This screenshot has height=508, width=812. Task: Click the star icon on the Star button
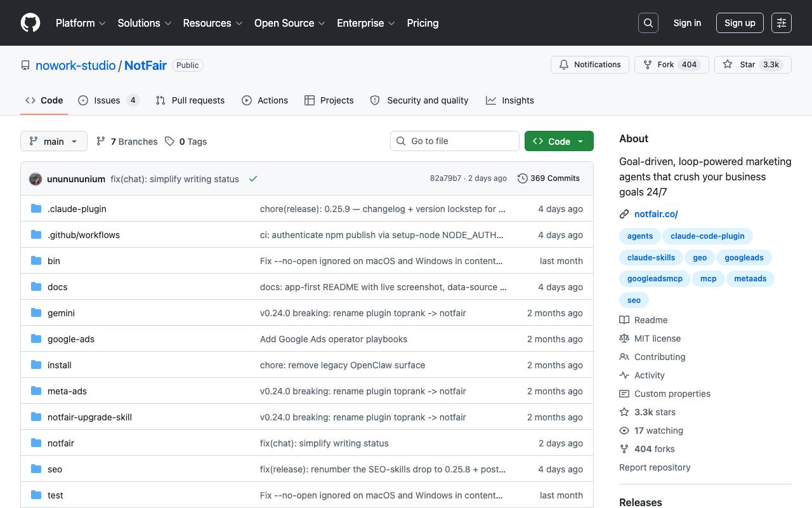pyautogui.click(x=728, y=65)
